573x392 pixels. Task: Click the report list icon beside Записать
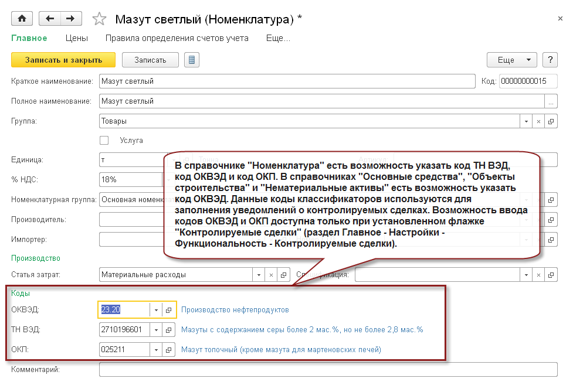tap(192, 60)
